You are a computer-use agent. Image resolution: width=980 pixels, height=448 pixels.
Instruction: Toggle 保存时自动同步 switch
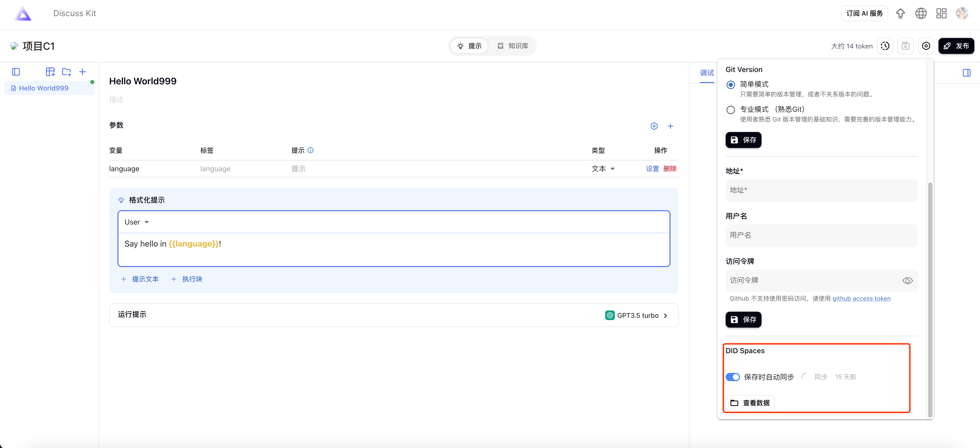[732, 377]
